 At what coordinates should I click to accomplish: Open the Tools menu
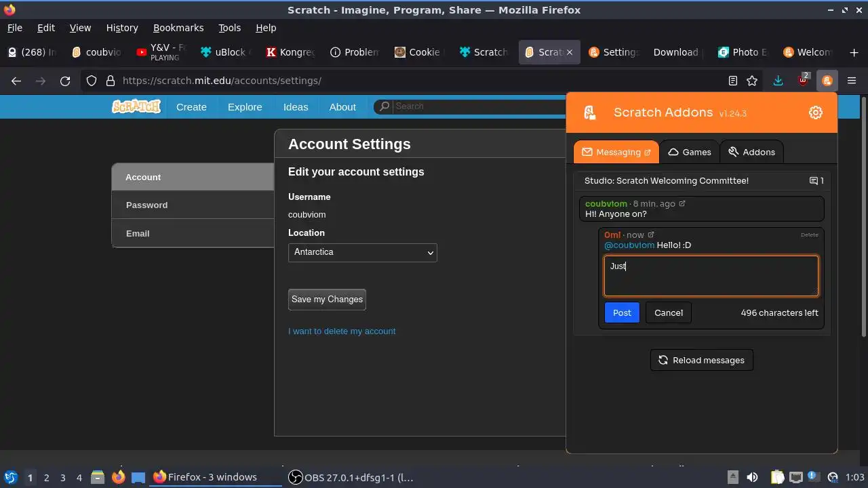point(230,28)
